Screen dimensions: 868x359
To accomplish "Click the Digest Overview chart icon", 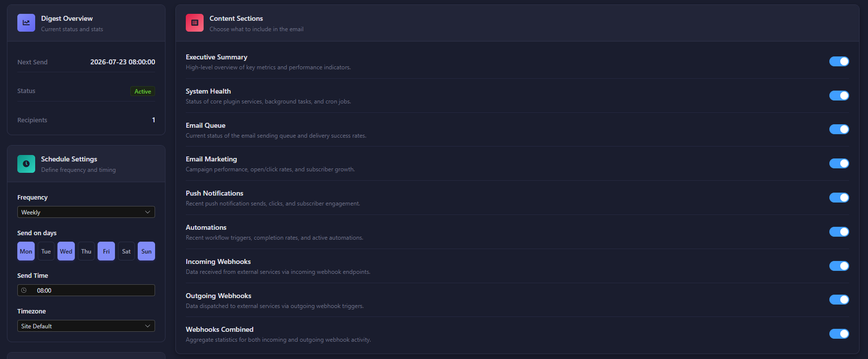I will click(26, 23).
